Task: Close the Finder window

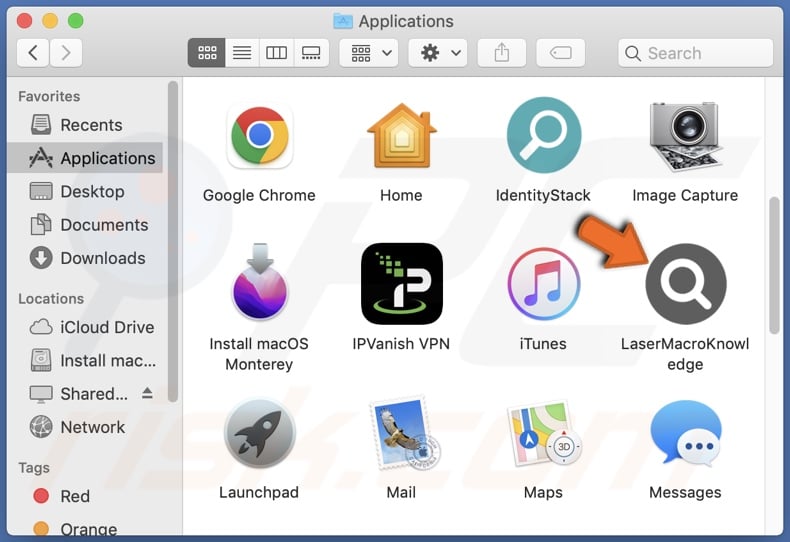Action: (x=24, y=21)
